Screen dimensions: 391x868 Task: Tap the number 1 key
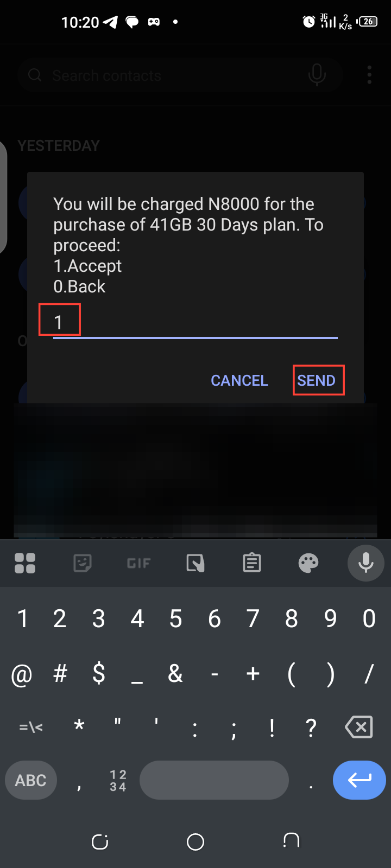(x=22, y=618)
